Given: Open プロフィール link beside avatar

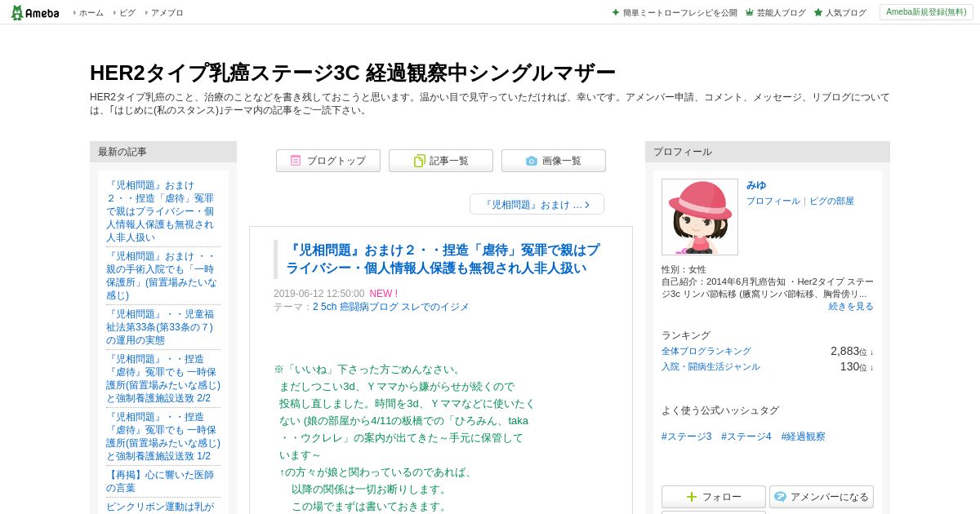Looking at the screenshot, I should click(x=773, y=201).
